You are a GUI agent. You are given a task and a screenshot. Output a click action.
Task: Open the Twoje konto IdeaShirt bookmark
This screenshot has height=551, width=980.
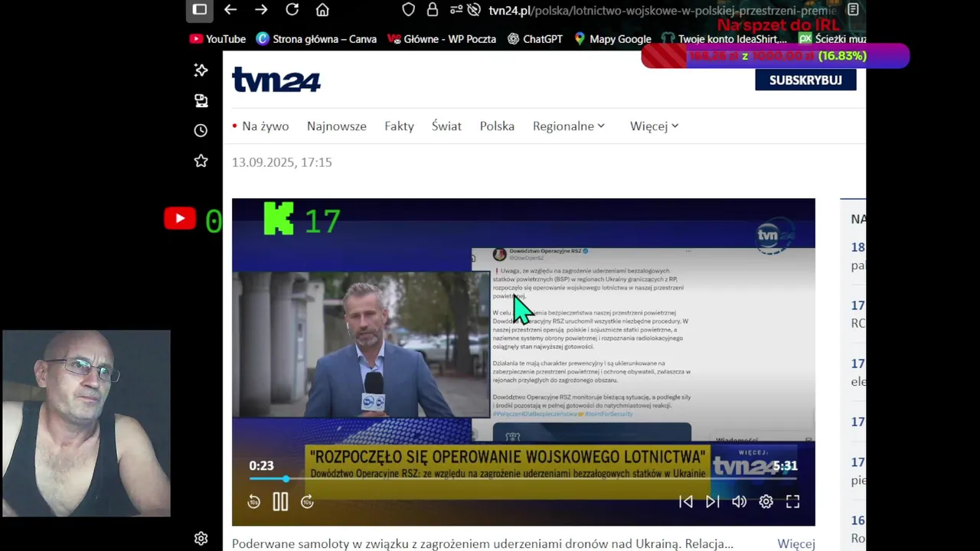(x=724, y=39)
